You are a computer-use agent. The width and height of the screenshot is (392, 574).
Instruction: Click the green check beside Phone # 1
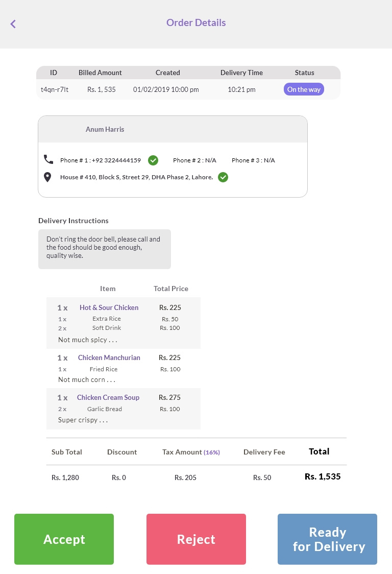click(x=153, y=160)
